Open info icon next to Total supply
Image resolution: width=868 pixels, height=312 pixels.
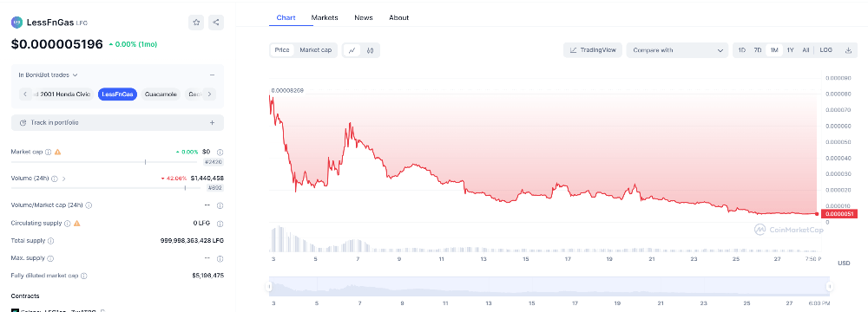pyautogui.click(x=51, y=241)
